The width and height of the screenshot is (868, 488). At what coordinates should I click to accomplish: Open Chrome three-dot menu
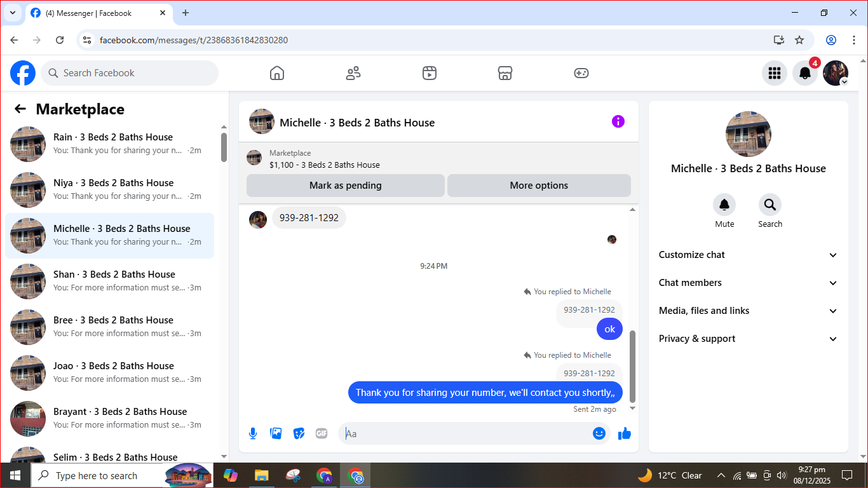click(854, 40)
